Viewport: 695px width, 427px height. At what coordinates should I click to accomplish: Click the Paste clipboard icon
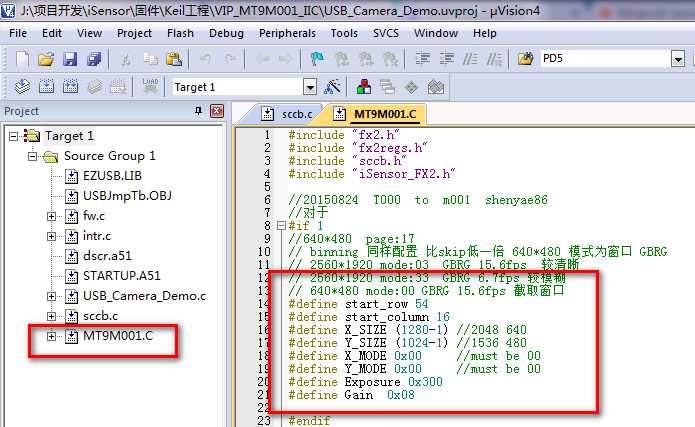click(x=174, y=59)
